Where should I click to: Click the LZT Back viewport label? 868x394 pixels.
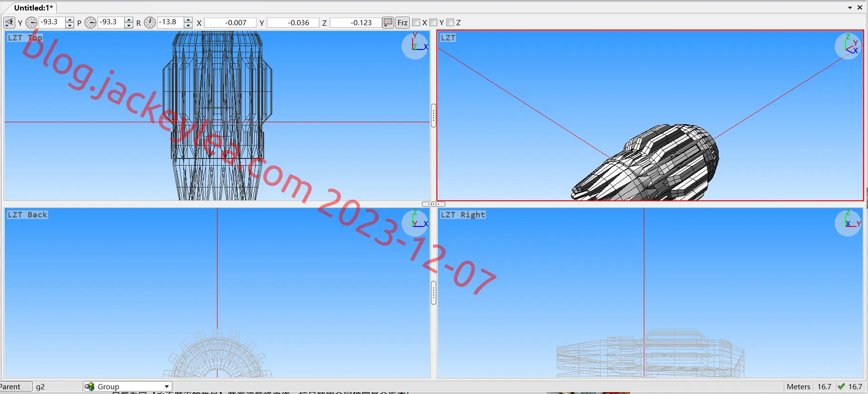[x=28, y=215]
